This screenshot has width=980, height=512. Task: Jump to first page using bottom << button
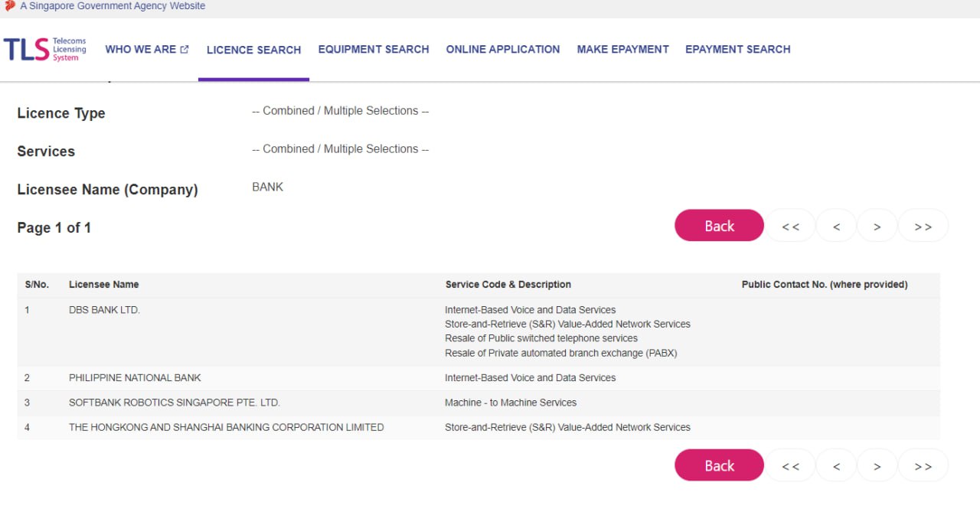click(x=791, y=466)
